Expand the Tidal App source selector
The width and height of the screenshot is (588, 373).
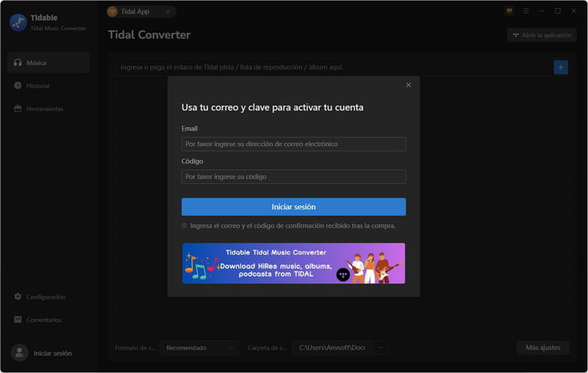coord(168,12)
